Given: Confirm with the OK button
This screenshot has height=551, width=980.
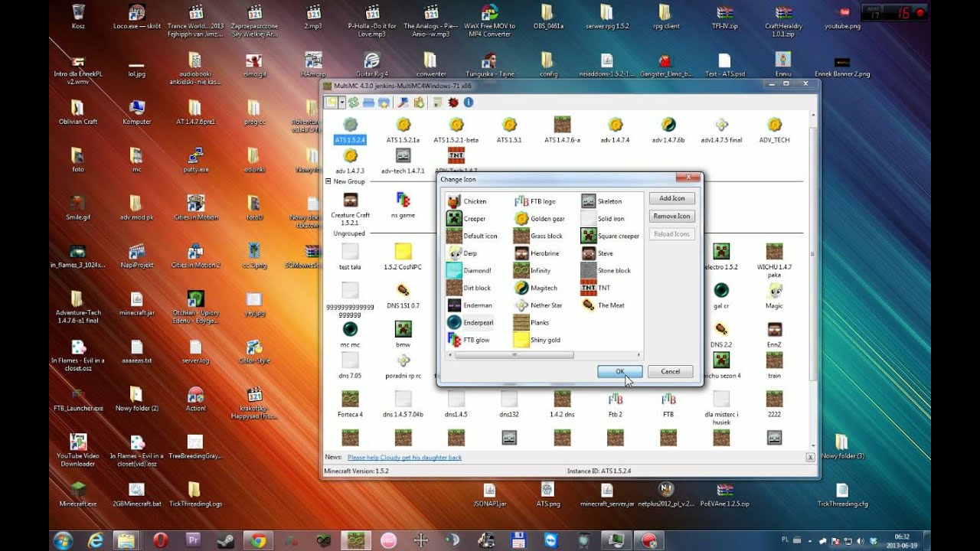Looking at the screenshot, I should point(620,371).
